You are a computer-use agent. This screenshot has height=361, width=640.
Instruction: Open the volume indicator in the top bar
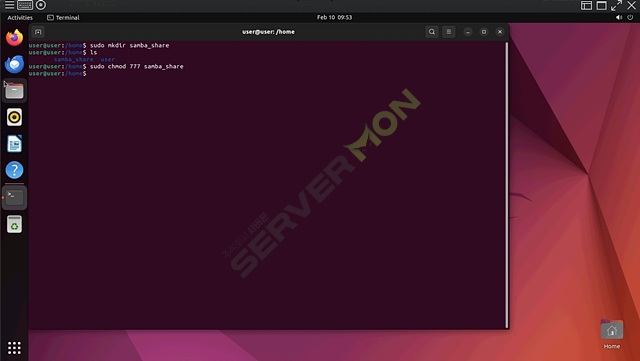click(x=619, y=18)
